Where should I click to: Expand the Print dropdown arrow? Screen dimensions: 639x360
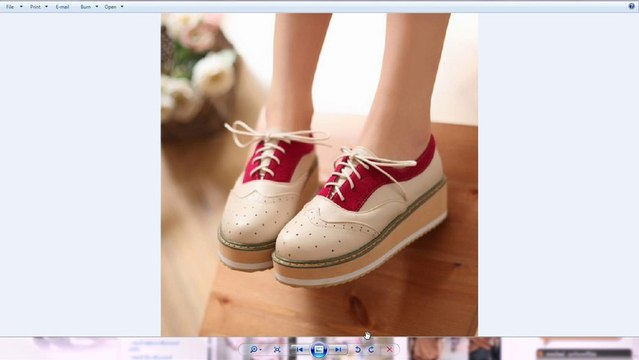click(46, 7)
